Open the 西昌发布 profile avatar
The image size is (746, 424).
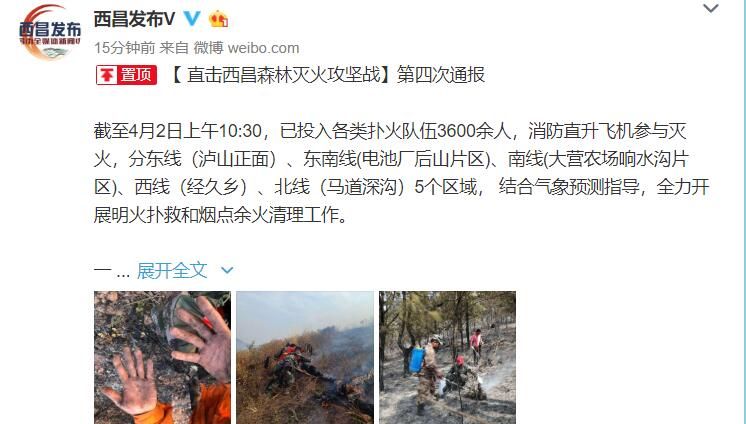click(50, 32)
